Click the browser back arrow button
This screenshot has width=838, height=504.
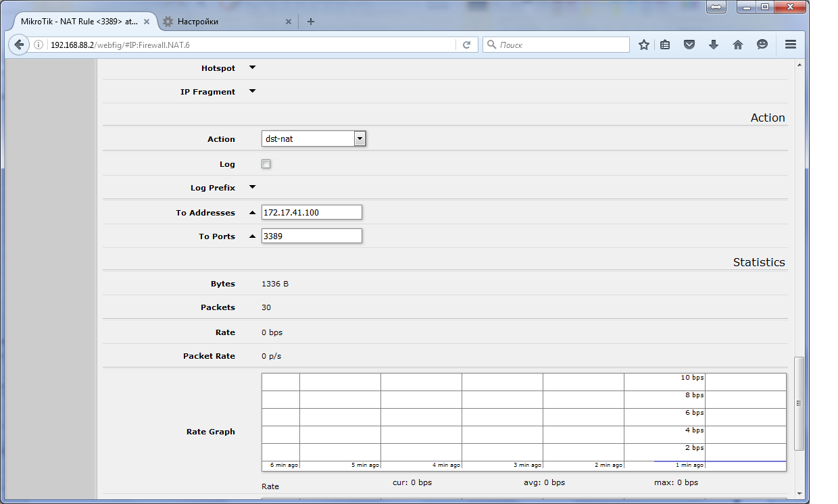pos(19,45)
